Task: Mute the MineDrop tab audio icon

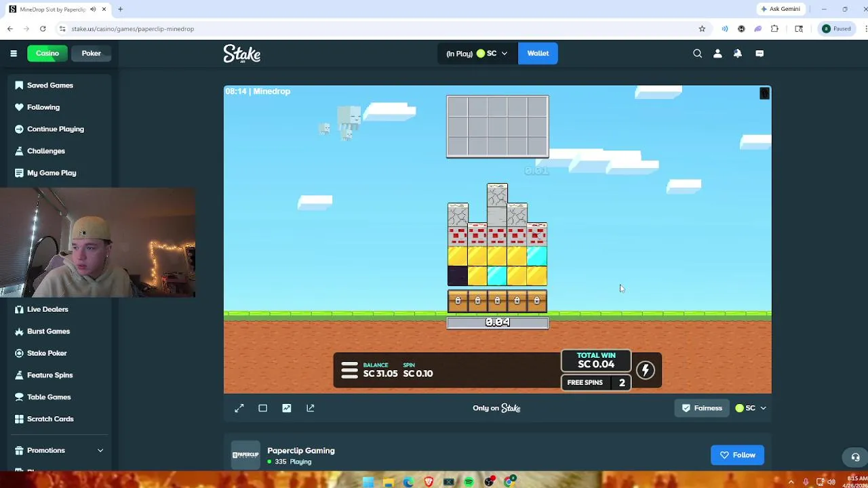Action: (x=93, y=9)
